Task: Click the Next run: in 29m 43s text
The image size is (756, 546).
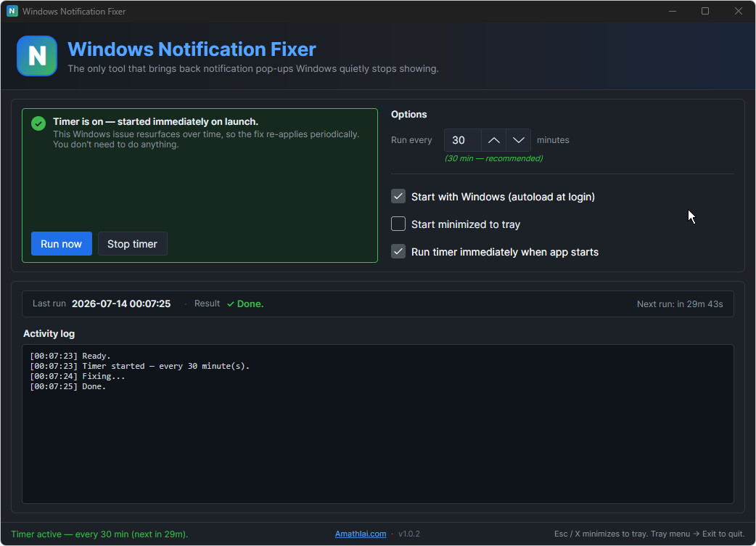Action: pos(680,304)
